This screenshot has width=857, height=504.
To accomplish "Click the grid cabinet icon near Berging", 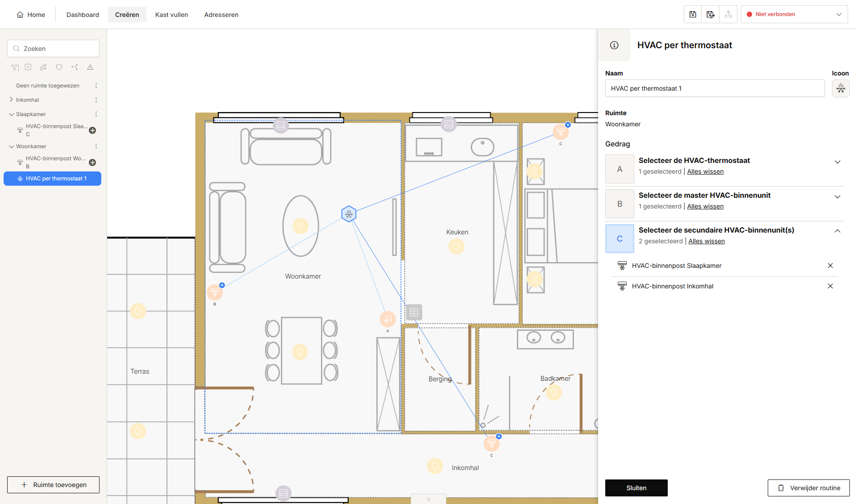I will click(x=414, y=312).
